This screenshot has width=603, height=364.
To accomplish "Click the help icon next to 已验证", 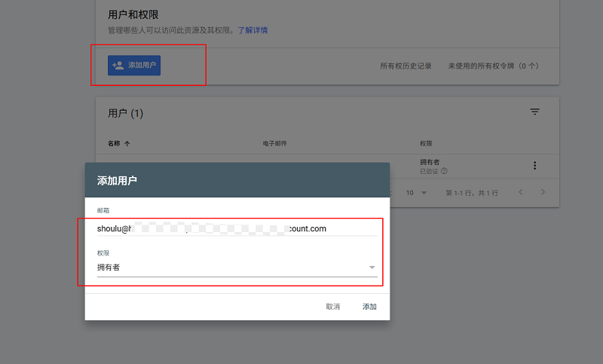I will pos(444,171).
